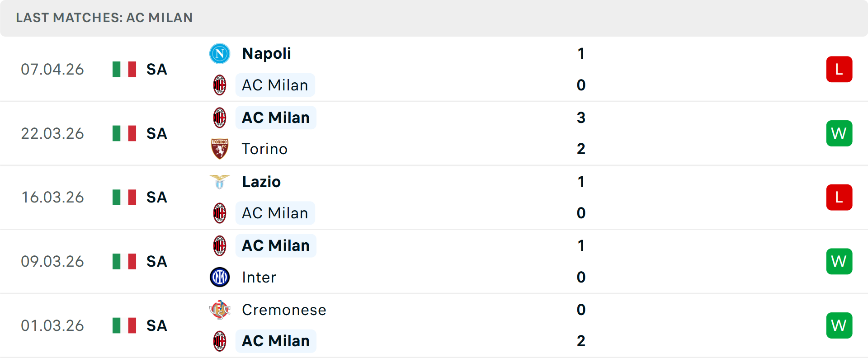The height and width of the screenshot is (358, 868).
Task: Click Italian flag in 01.03.26 row
Action: point(124,325)
